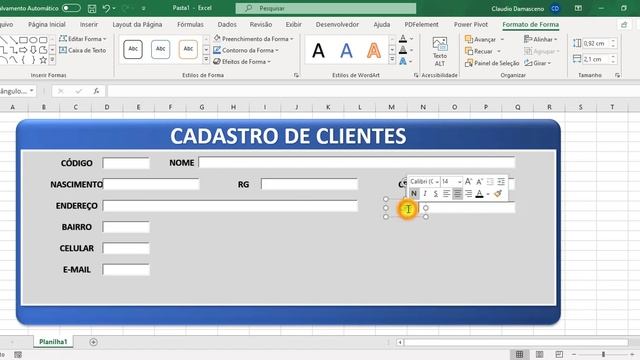Image resolution: width=640 pixels, height=360 pixels.
Task: Select the star shape in the shapes gallery
Action: click(x=43, y=60)
